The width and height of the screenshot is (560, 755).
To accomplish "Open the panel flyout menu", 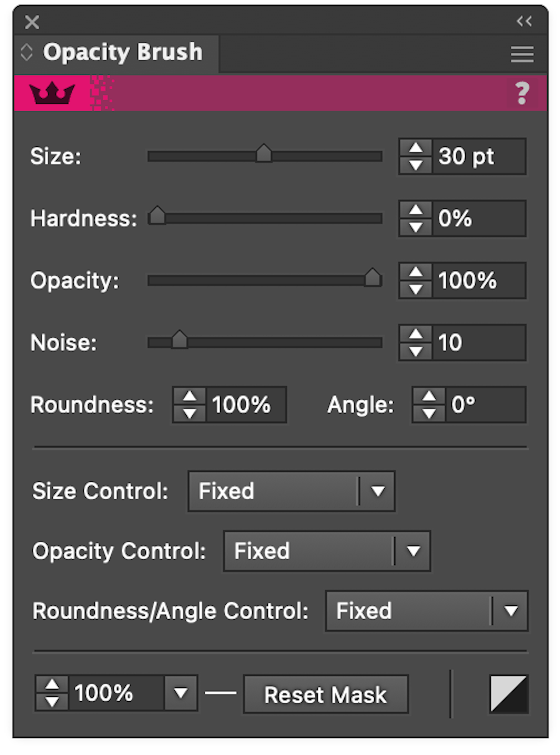I will pos(521,54).
